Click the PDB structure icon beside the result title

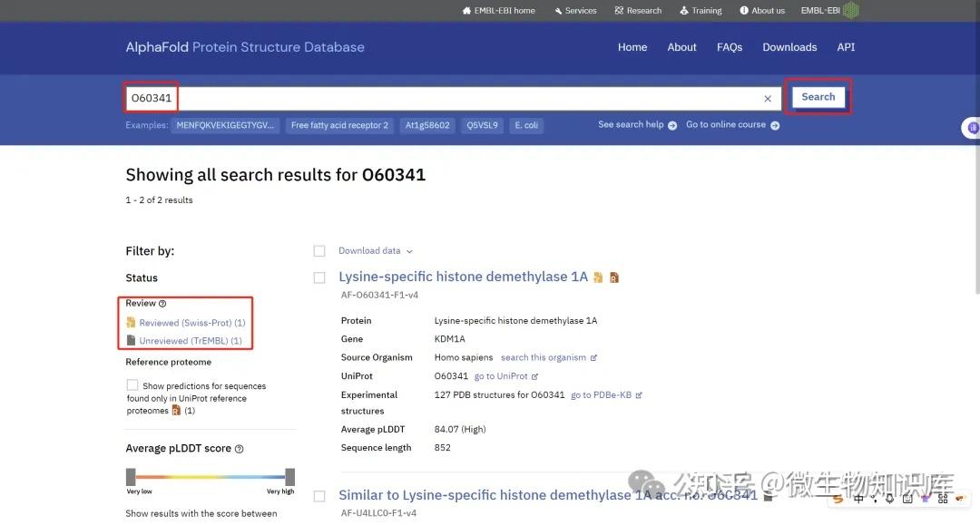point(614,276)
